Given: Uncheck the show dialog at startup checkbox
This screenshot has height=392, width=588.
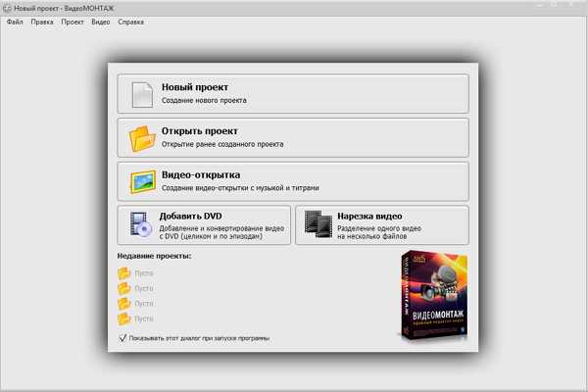Looking at the screenshot, I should click(x=122, y=338).
